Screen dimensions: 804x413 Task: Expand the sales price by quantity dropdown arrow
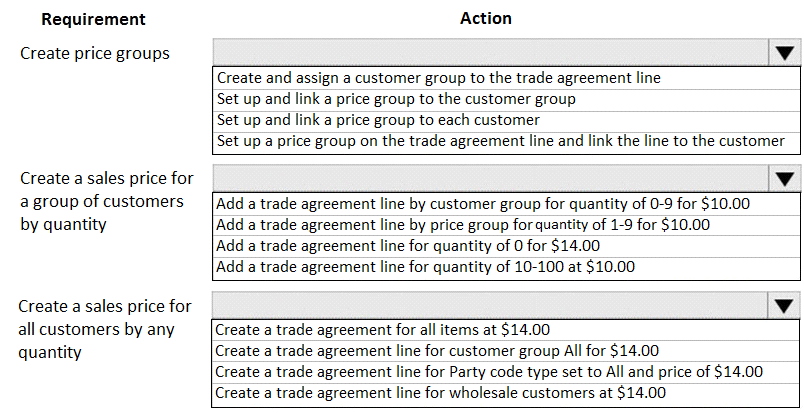[785, 179]
